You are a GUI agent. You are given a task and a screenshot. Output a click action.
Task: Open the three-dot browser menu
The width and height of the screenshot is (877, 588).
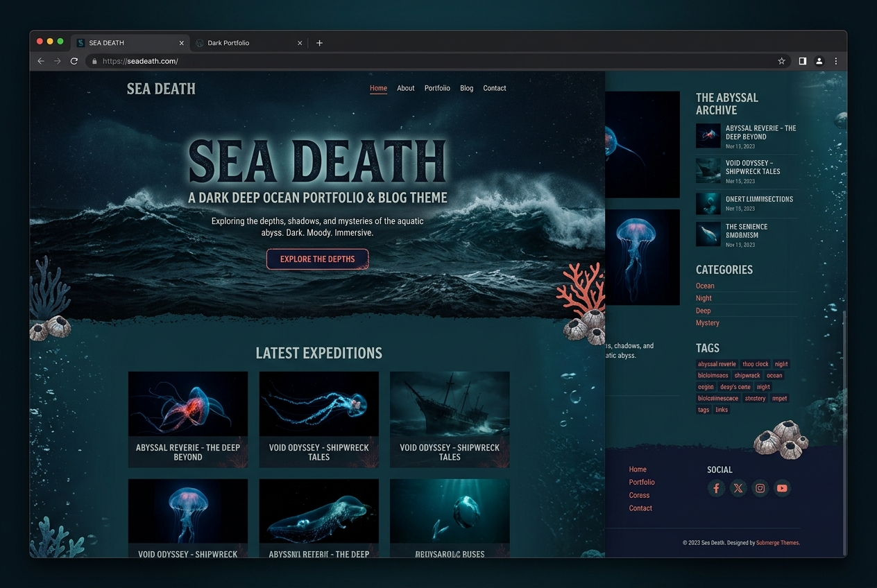(x=835, y=61)
